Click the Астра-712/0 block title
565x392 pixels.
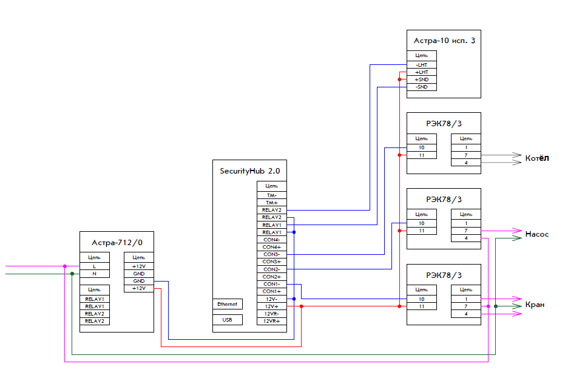click(x=117, y=243)
